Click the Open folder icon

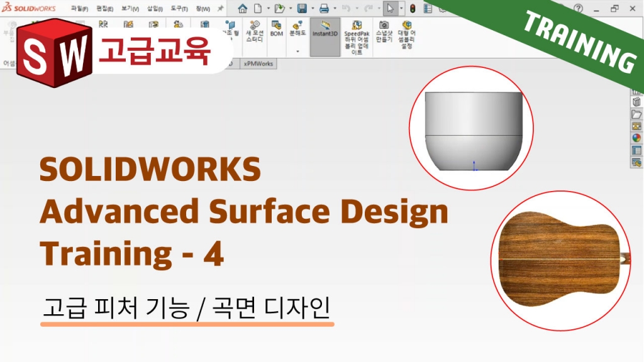pos(280,8)
